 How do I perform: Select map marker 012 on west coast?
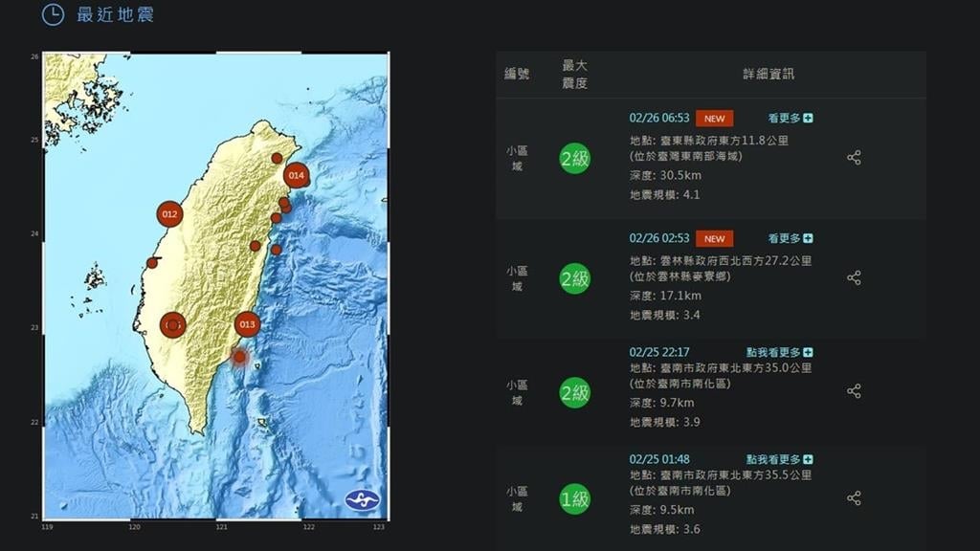[x=169, y=214]
